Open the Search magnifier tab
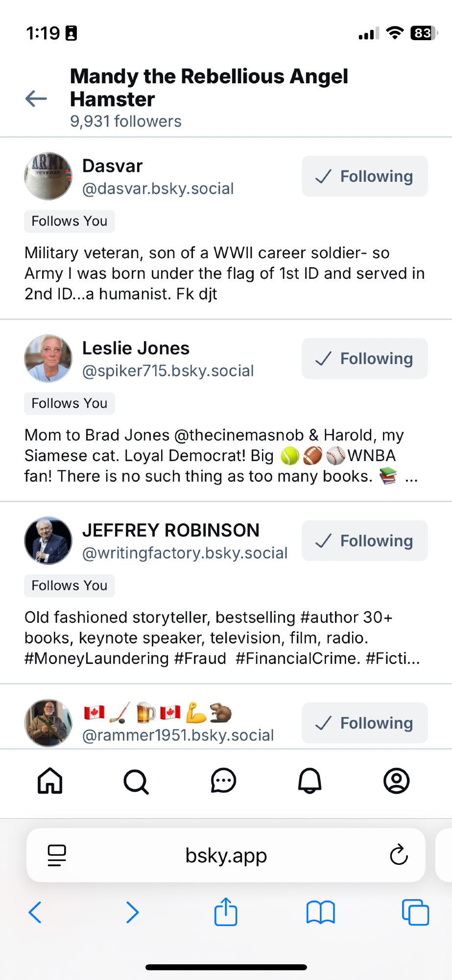Screen dimensions: 452x980 tap(136, 781)
